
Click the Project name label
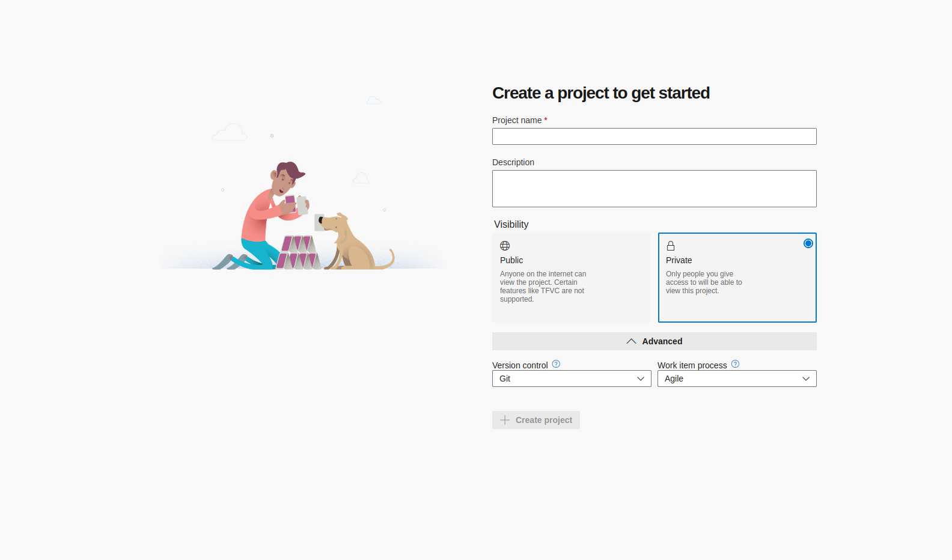pos(519,120)
